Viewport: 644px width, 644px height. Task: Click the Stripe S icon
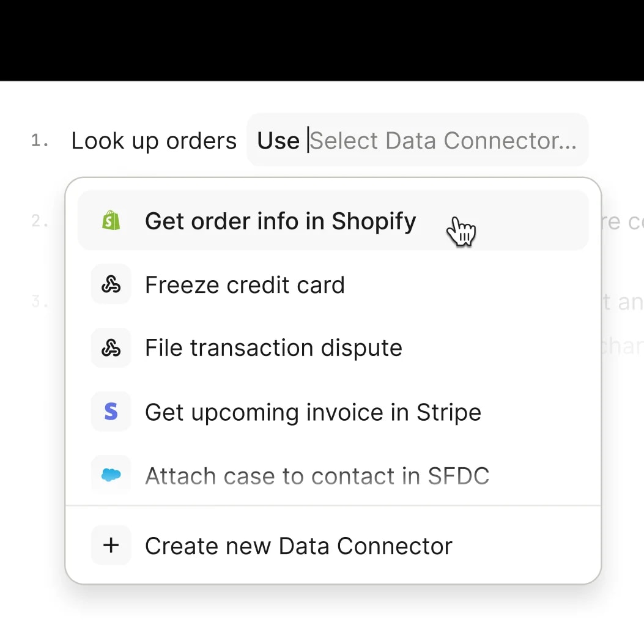click(111, 412)
